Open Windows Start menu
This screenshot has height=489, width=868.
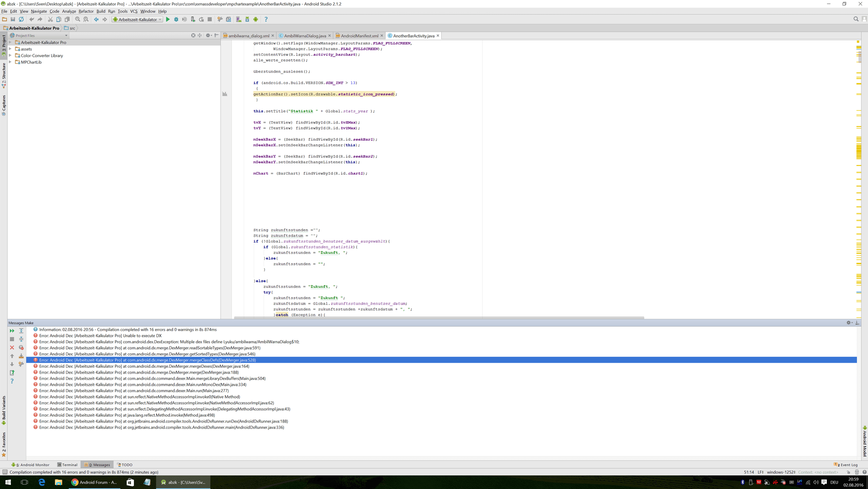[x=8, y=482]
